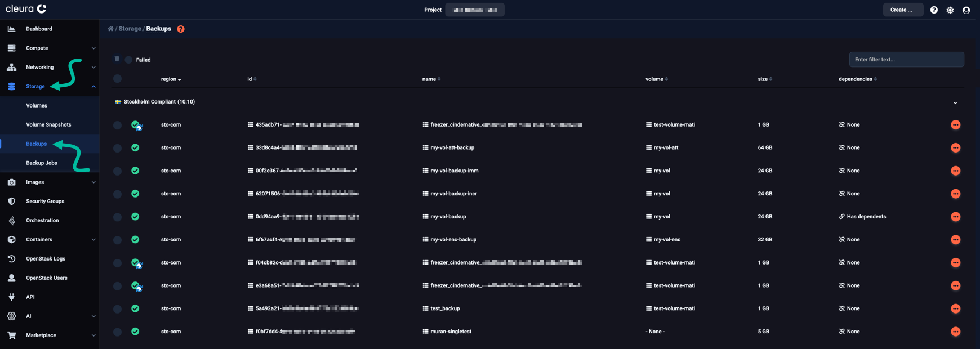Open Volume Snapshots under Storage
Viewport: 980px width, 349px height.
click(x=48, y=125)
